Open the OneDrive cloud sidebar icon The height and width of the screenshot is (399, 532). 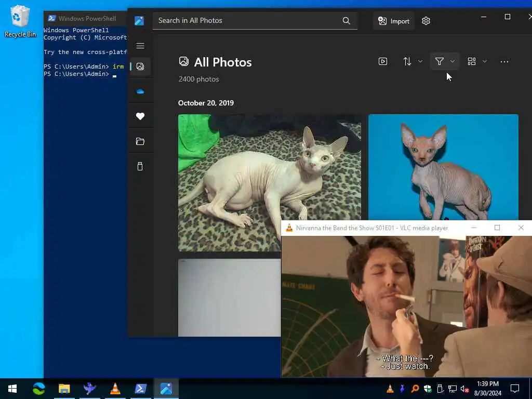[140, 91]
